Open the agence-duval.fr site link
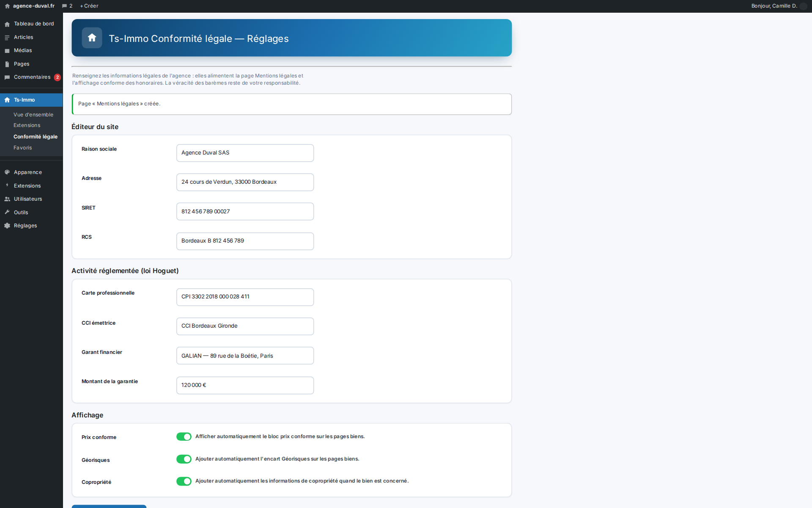Image resolution: width=812 pixels, height=508 pixels. [34, 6]
